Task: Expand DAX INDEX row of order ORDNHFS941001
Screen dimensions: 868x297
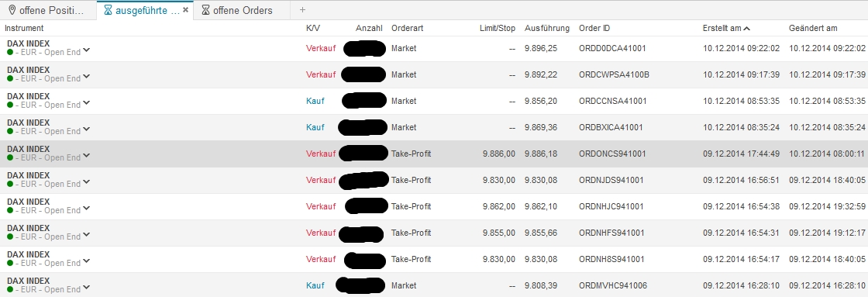Action: point(86,236)
